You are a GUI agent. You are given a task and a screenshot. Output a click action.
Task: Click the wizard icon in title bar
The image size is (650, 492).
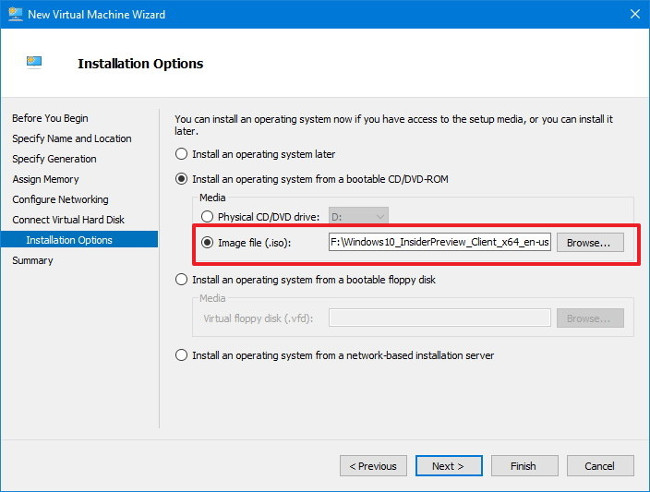click(15, 15)
